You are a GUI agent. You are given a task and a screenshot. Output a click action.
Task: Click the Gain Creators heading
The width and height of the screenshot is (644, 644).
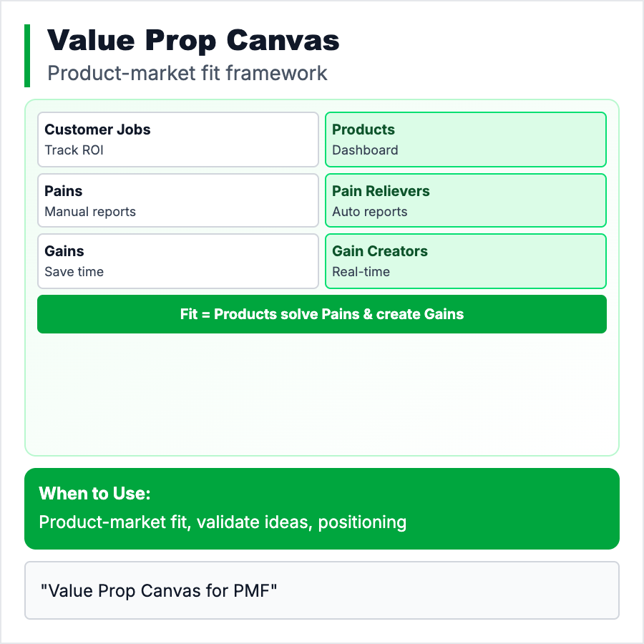click(380, 251)
